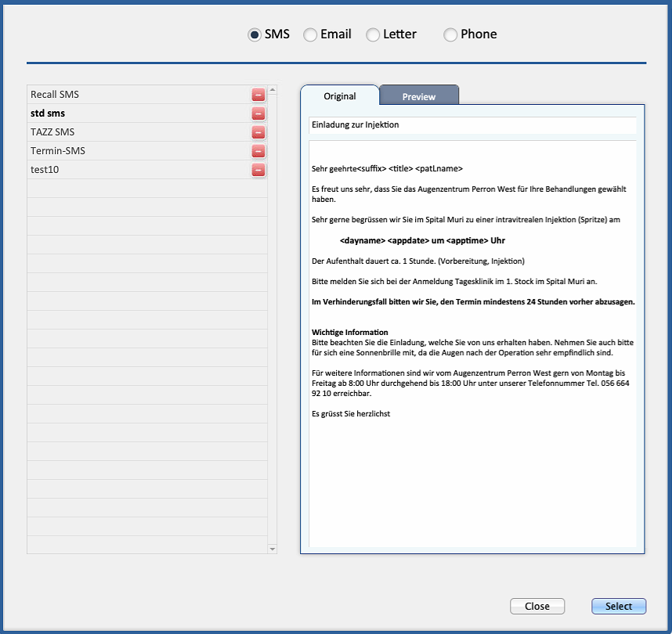Delete the Recall SMS template
The height and width of the screenshot is (634, 672).
tap(258, 95)
